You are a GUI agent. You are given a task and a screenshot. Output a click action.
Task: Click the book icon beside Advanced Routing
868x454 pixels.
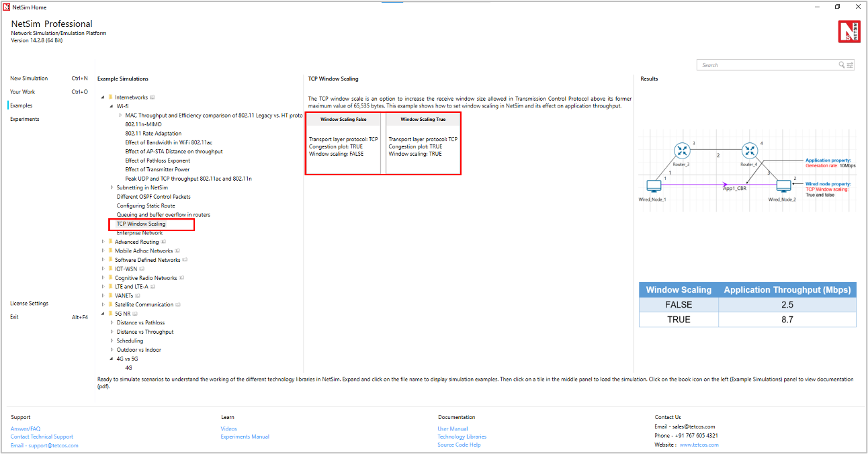164,242
